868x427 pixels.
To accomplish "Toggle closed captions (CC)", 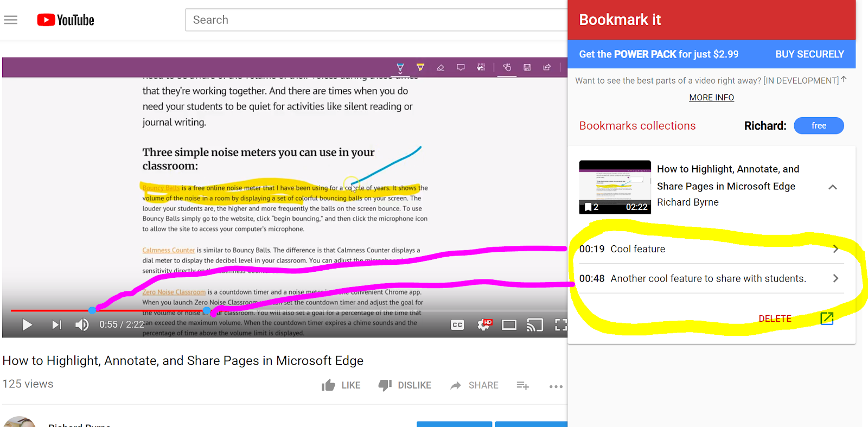I will click(x=457, y=324).
